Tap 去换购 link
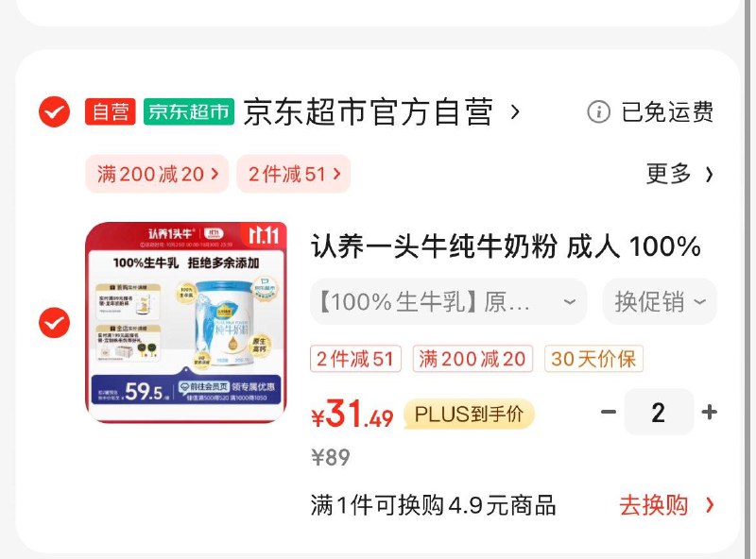Viewport: 756px width, 559px height. click(x=666, y=505)
